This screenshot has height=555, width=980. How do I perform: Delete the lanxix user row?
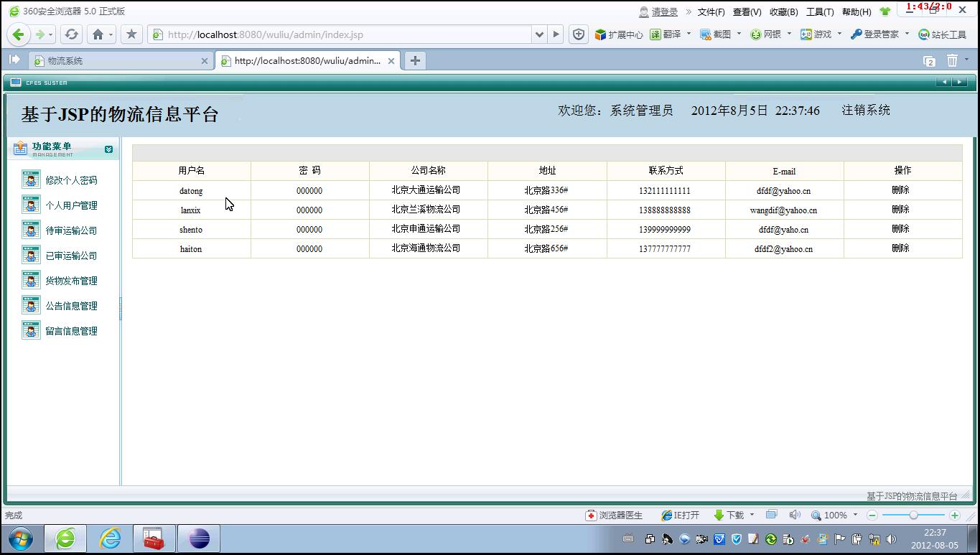900,210
